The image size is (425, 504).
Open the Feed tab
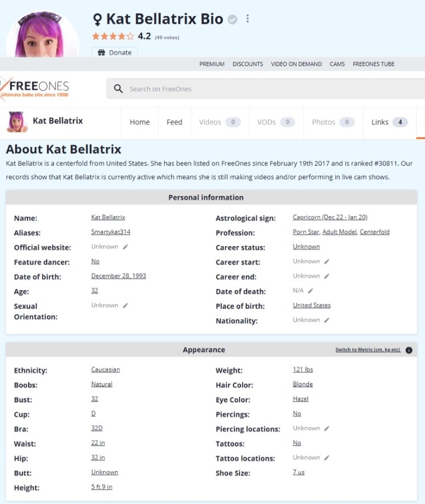click(x=174, y=122)
